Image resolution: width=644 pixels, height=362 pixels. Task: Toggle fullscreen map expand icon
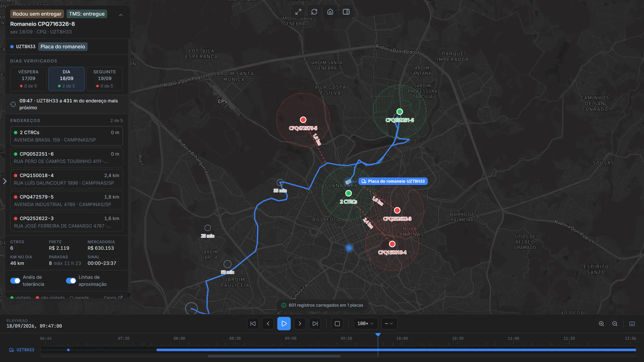point(298,12)
